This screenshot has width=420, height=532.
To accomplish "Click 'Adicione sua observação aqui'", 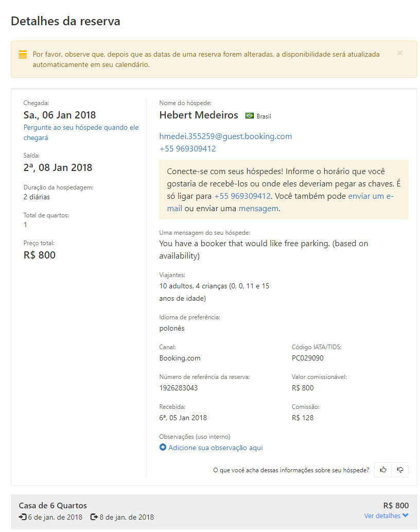I will coord(215,448).
